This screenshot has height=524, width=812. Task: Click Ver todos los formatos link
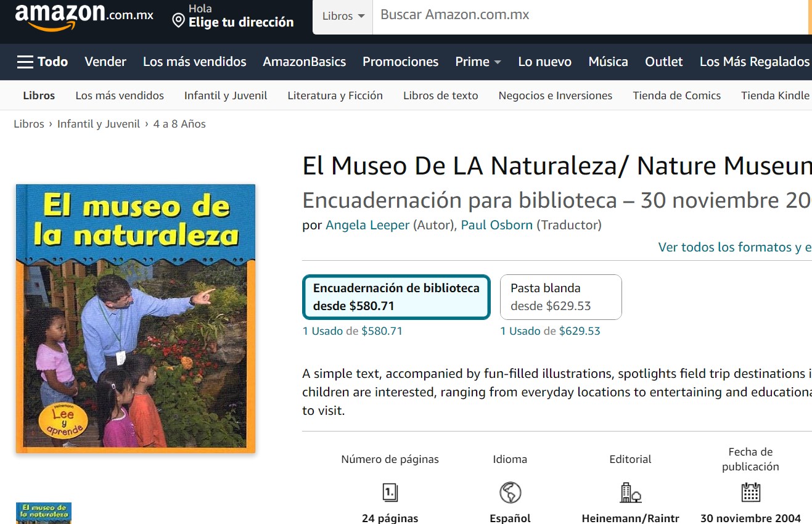pyautogui.click(x=735, y=247)
